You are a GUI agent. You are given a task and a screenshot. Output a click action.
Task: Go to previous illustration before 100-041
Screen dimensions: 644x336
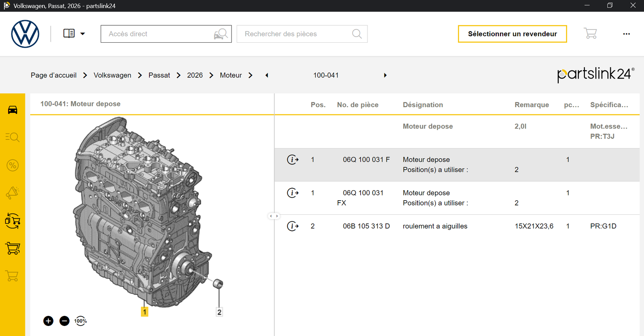click(x=266, y=75)
